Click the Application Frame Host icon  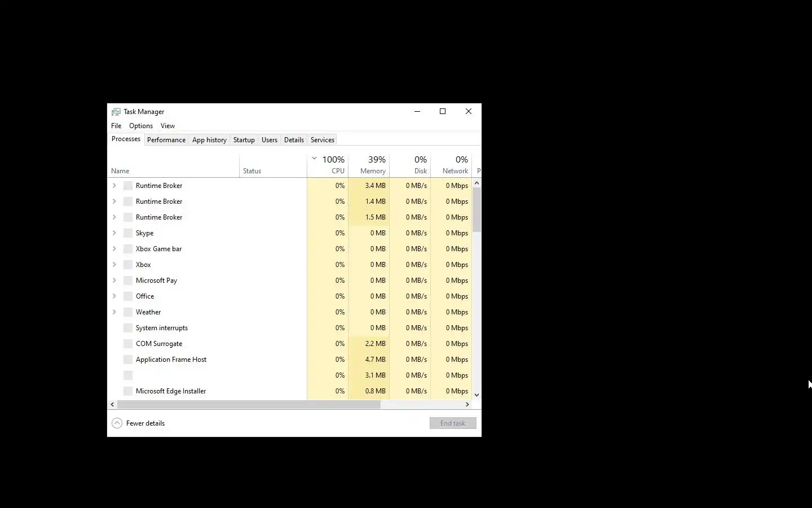[x=128, y=360]
